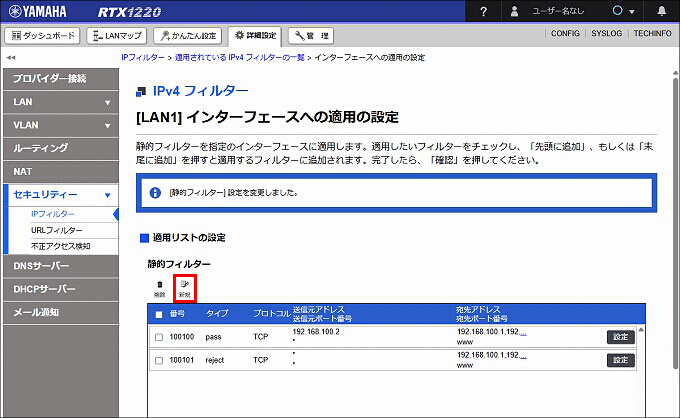This screenshot has height=418, width=680.
Task: Open the 管理 tab
Action: tap(311, 36)
